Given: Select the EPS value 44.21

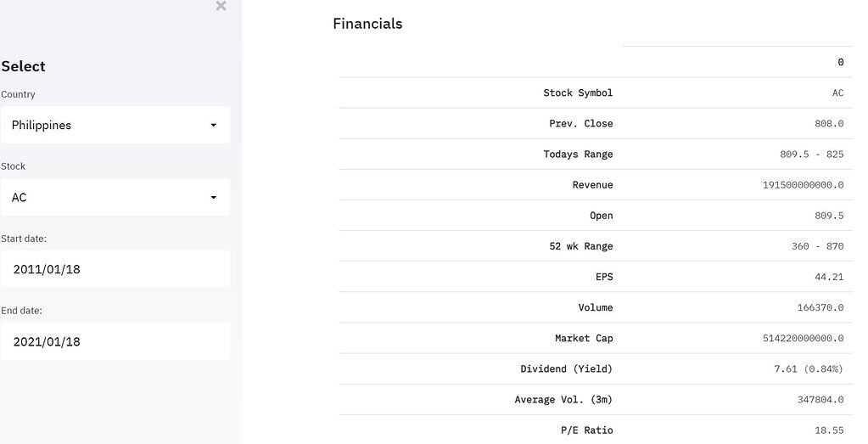Looking at the screenshot, I should [x=828, y=277].
